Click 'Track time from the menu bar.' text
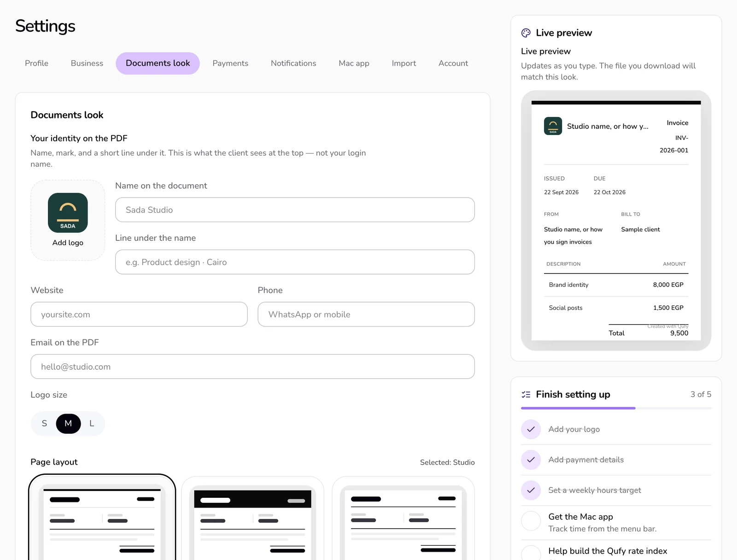Image resolution: width=737 pixels, height=560 pixels. click(x=602, y=529)
